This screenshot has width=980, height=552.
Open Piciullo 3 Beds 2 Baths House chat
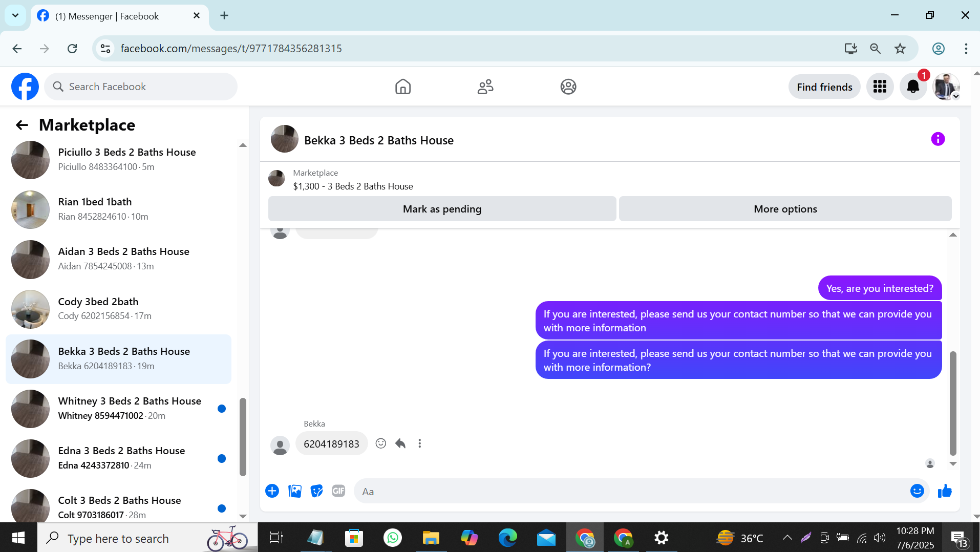tap(119, 160)
